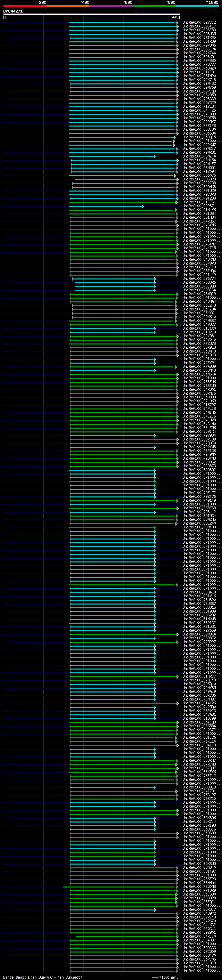
Task: Select the UniRef100_Q53JG0 label
Action: click(199, 129)
